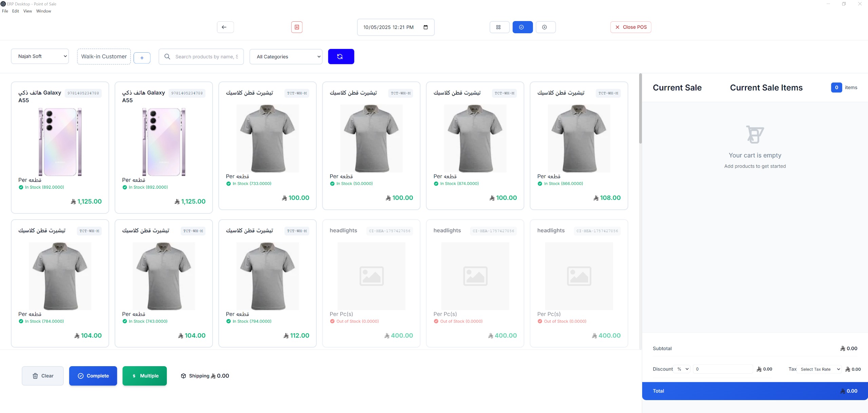The height and width of the screenshot is (413, 868).
Task: Click the Close POS button
Action: pos(630,27)
